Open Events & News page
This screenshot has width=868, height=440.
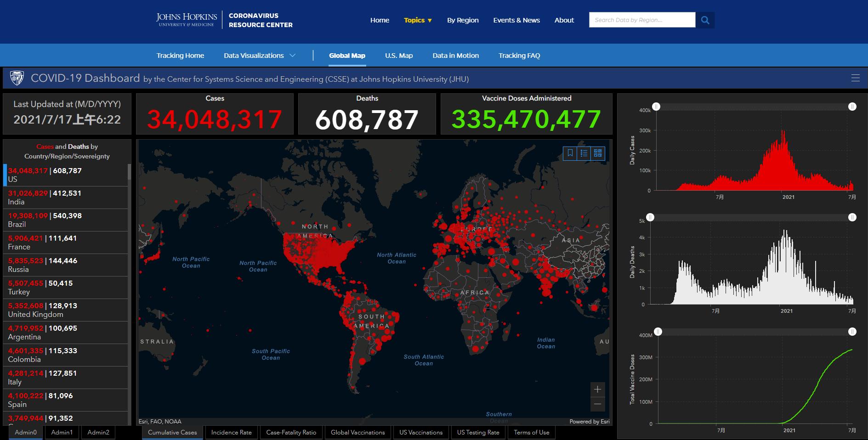pyautogui.click(x=516, y=20)
